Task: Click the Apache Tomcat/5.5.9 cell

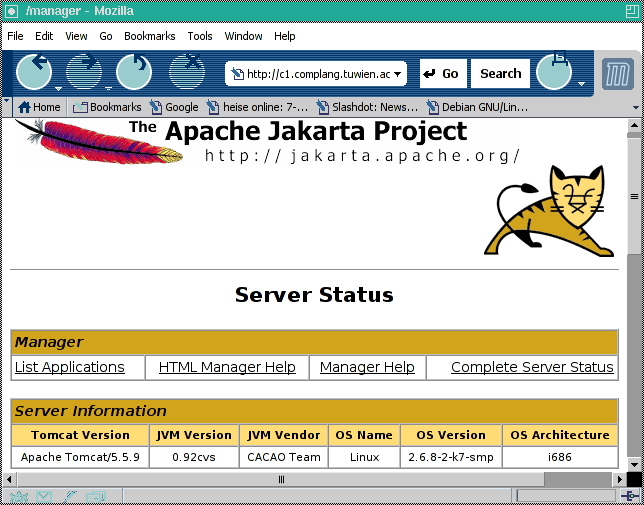Action: click(x=80, y=457)
